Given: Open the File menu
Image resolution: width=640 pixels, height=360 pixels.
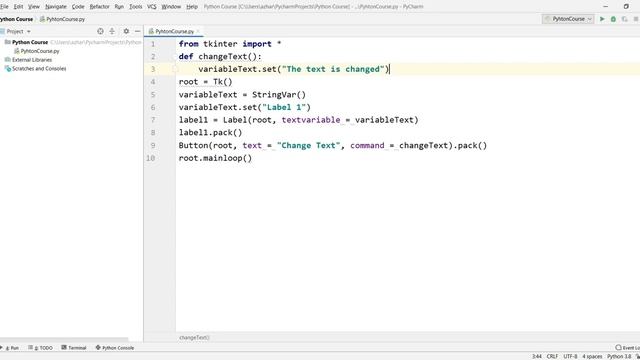Looking at the screenshot, I should [x=4, y=7].
